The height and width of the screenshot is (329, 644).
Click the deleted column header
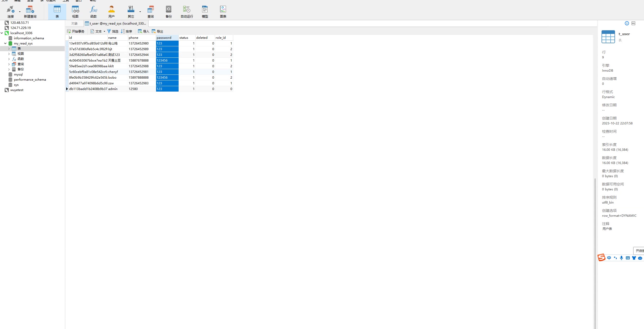tap(205, 38)
